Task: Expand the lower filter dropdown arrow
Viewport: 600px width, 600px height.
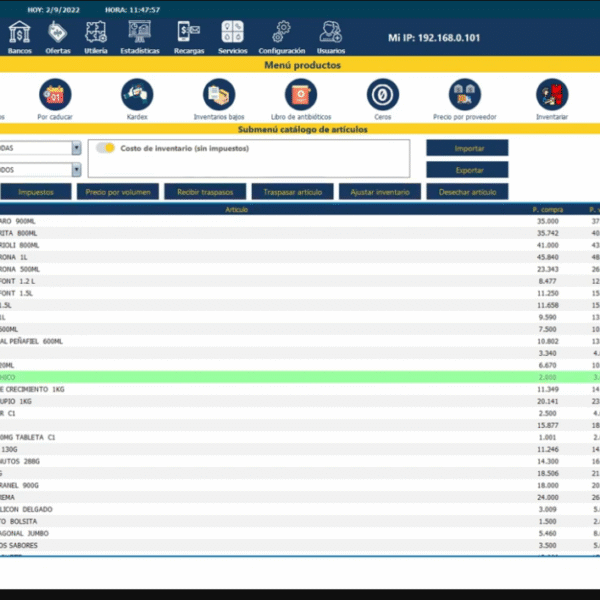Action: (76, 169)
